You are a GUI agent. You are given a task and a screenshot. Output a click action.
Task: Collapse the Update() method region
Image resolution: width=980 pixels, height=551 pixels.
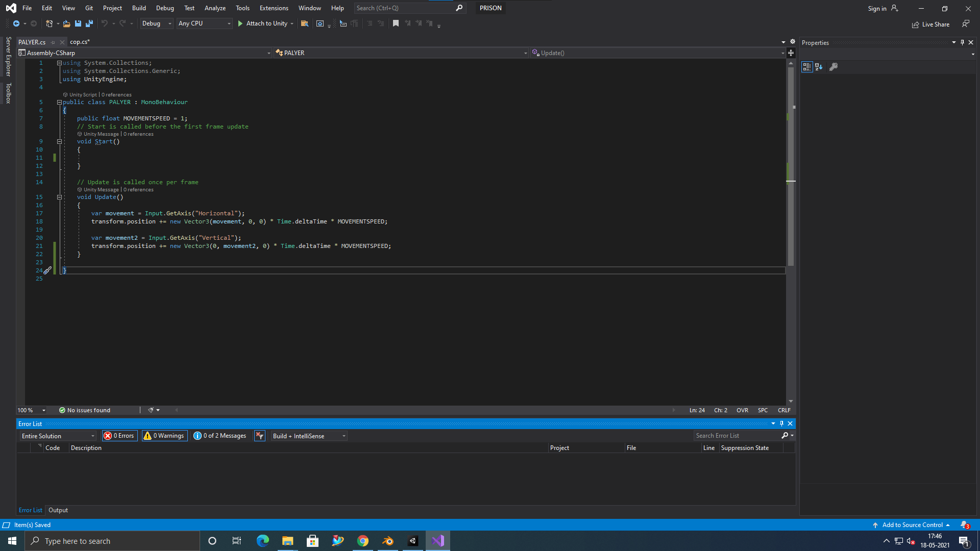(x=60, y=197)
